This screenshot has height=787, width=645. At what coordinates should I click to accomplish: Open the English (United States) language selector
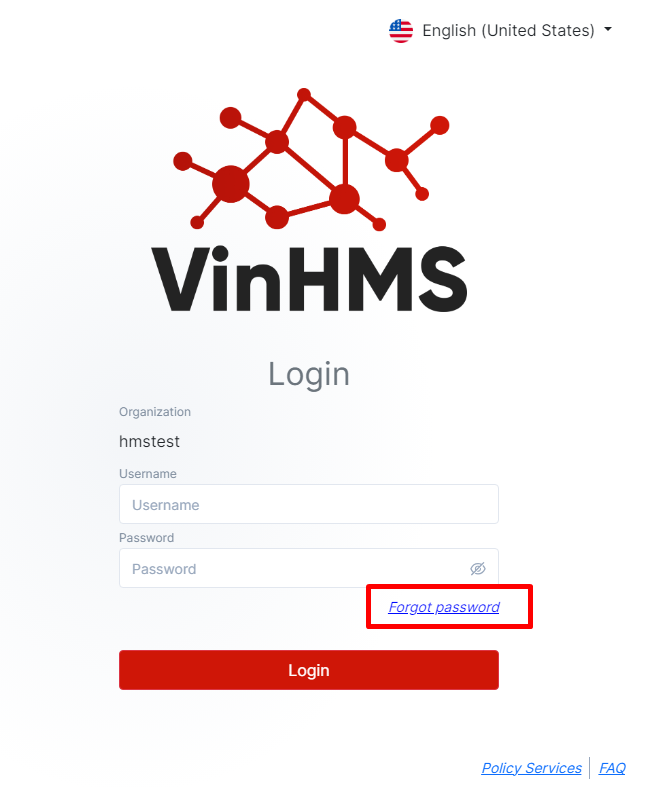point(500,31)
